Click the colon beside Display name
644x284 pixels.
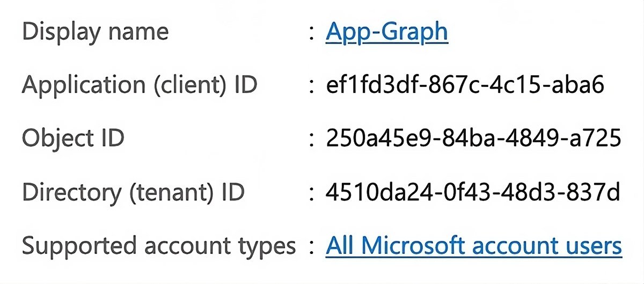click(x=312, y=33)
